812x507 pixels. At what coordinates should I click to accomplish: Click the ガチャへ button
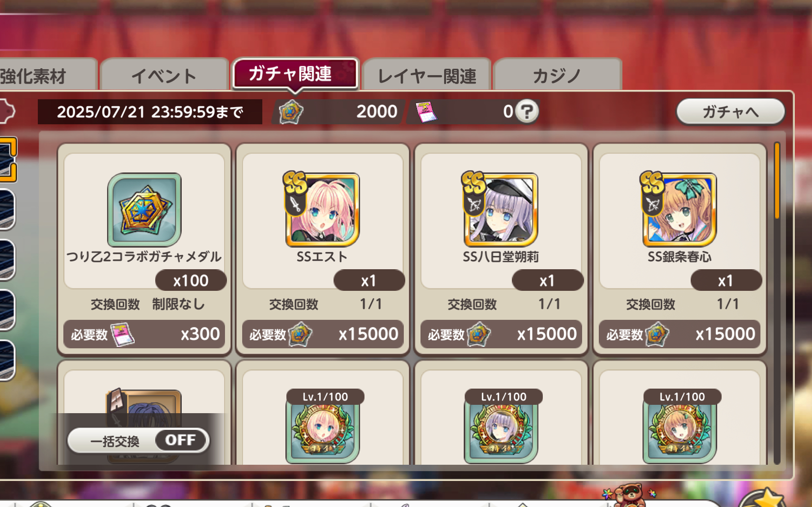(730, 112)
